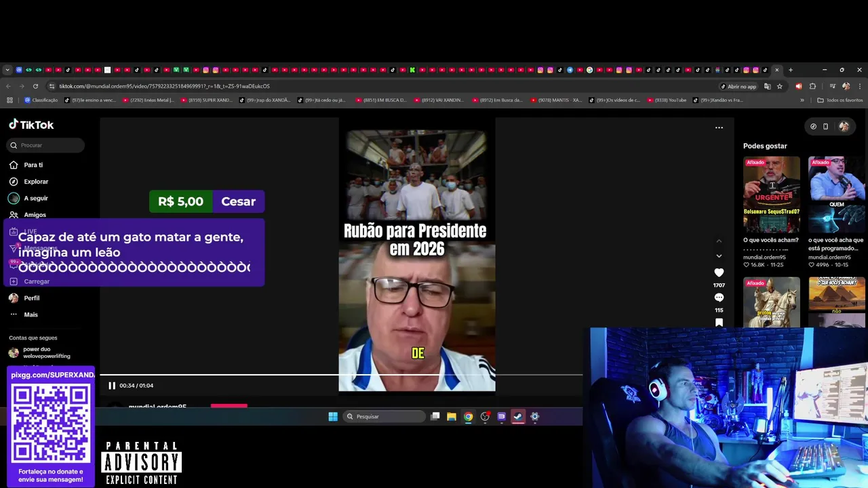This screenshot has width=868, height=488.
Task: Open comments with speech bubble icon
Action: (x=719, y=298)
